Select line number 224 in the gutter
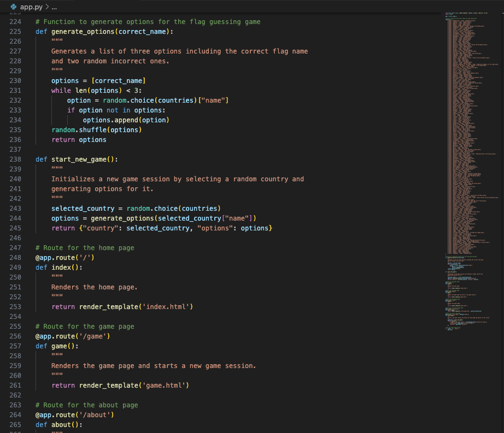This screenshot has height=433, width=504. 15,22
